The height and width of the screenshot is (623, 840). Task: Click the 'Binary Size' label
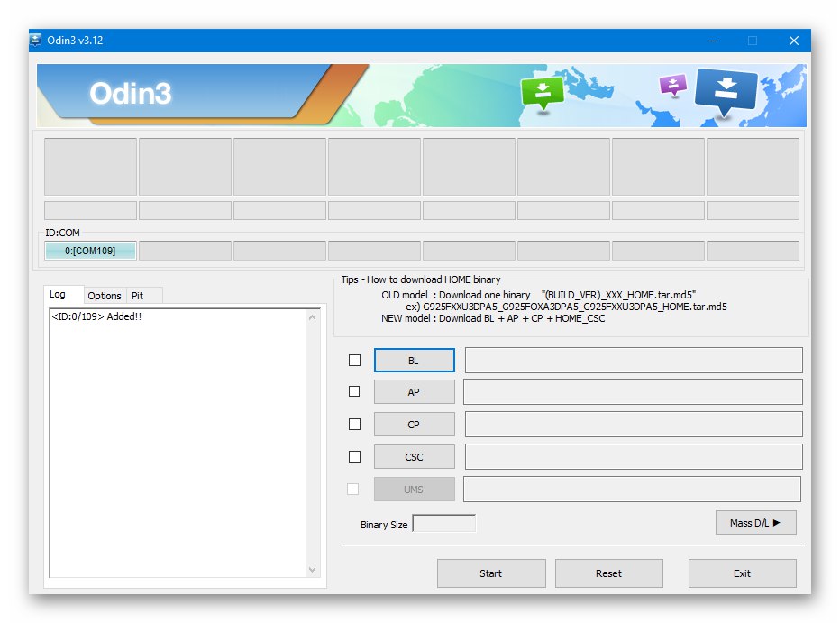(x=384, y=525)
